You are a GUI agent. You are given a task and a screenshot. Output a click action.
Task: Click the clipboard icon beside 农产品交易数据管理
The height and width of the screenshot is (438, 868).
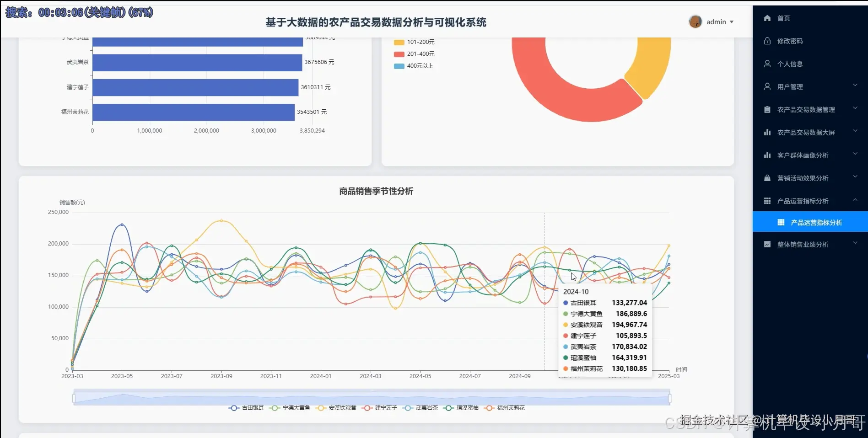pos(767,110)
